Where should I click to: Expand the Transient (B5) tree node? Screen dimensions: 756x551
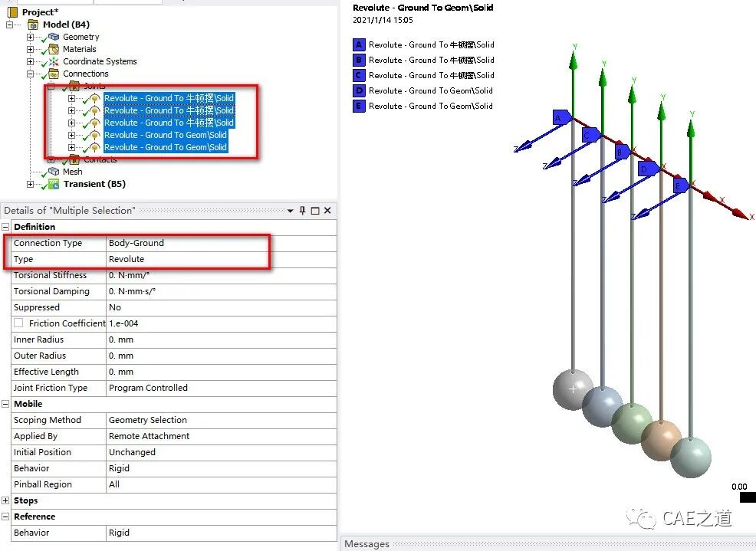tap(31, 184)
